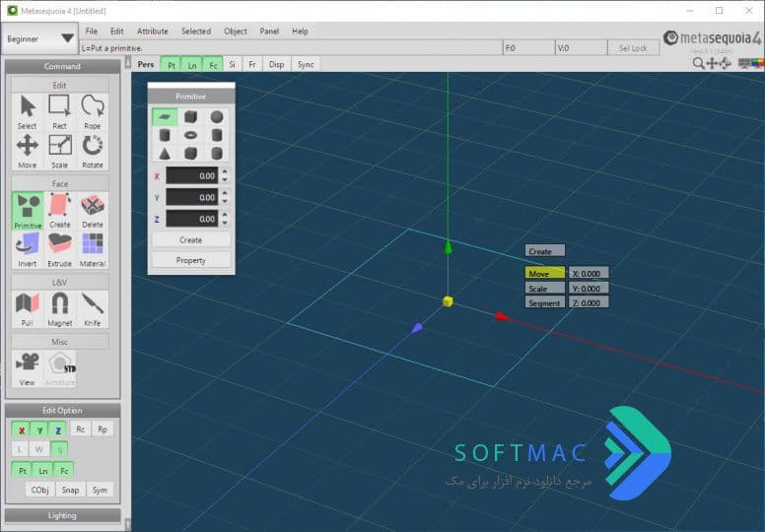Open the Material tool

tap(93, 249)
